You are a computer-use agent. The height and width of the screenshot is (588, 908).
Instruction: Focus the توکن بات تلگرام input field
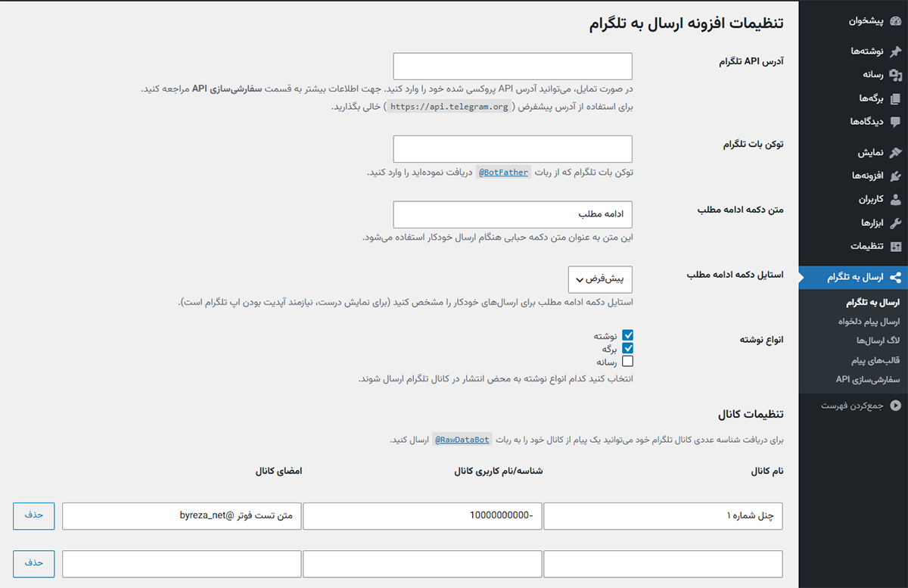coord(513,149)
